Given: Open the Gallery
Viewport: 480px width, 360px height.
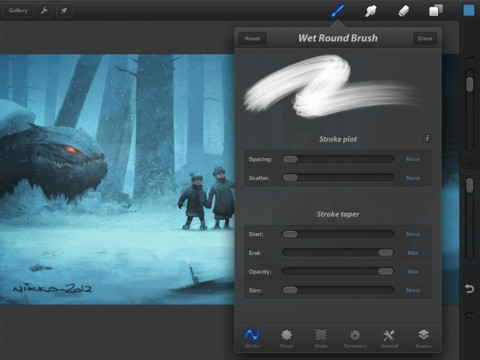Looking at the screenshot, I should click(18, 11).
